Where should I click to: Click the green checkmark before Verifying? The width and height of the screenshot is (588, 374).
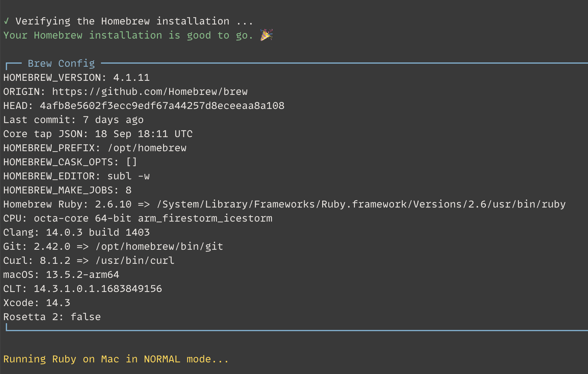pyautogui.click(x=6, y=21)
